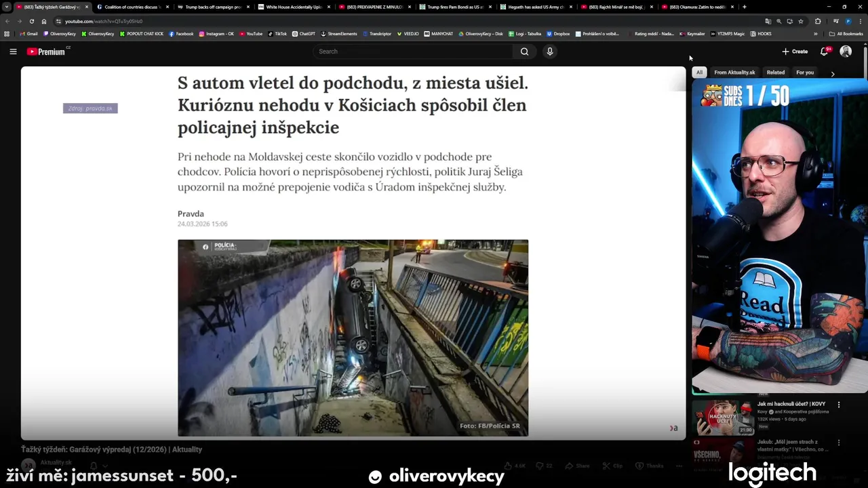Screen dimensions: 868x488
Task: Open the MANYCHAT bookmark
Action: point(438,33)
